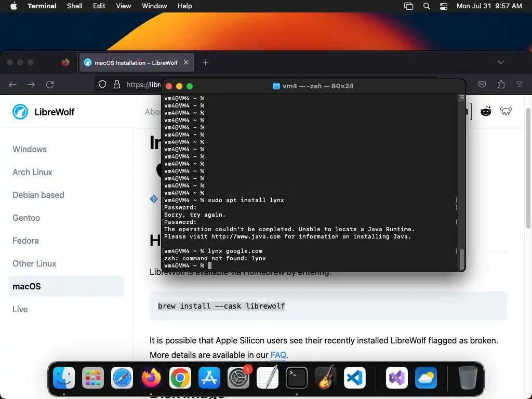Open the browser hamburger application menu

520,85
